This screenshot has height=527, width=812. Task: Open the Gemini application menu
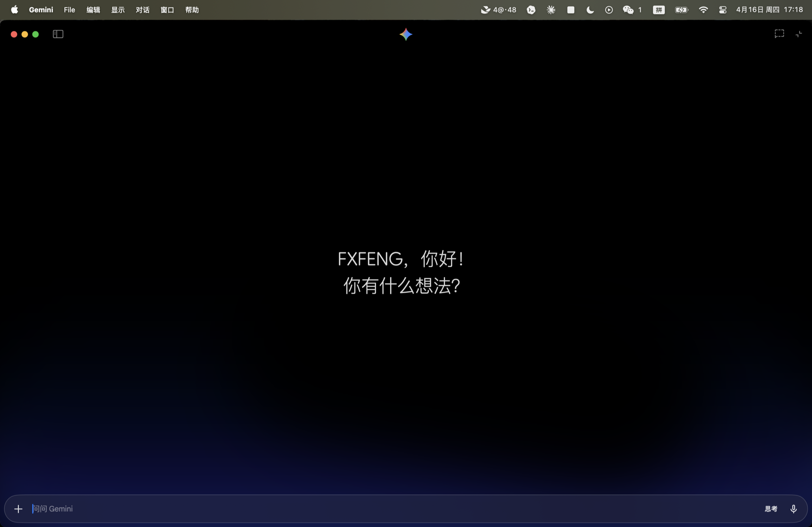(41, 10)
